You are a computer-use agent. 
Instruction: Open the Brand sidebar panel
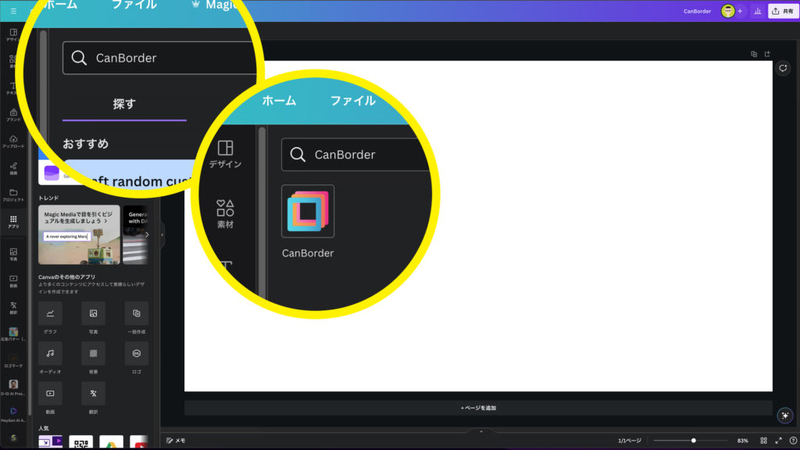pyautogui.click(x=13, y=115)
